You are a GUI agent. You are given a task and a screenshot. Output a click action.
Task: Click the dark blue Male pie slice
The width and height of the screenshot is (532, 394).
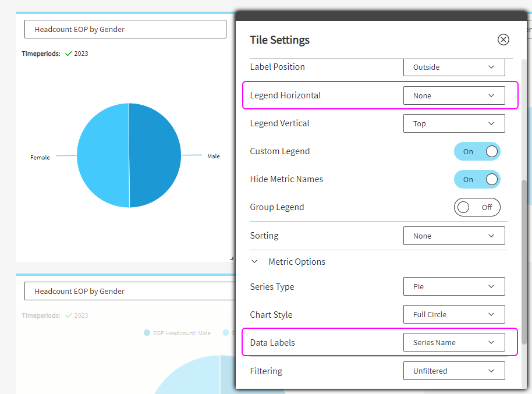(155, 155)
